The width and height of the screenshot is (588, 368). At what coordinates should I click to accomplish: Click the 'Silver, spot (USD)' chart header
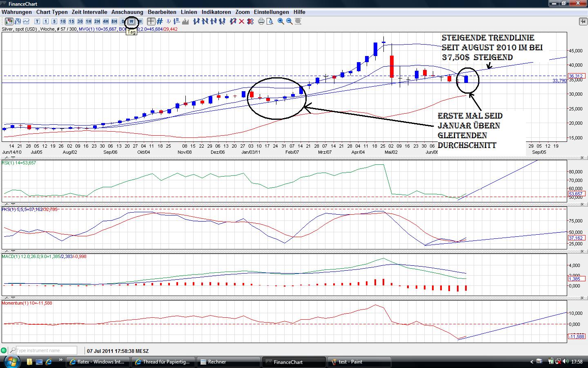click(x=19, y=29)
